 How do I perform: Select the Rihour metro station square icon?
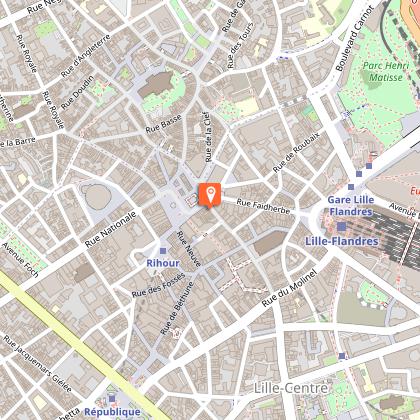(x=163, y=251)
